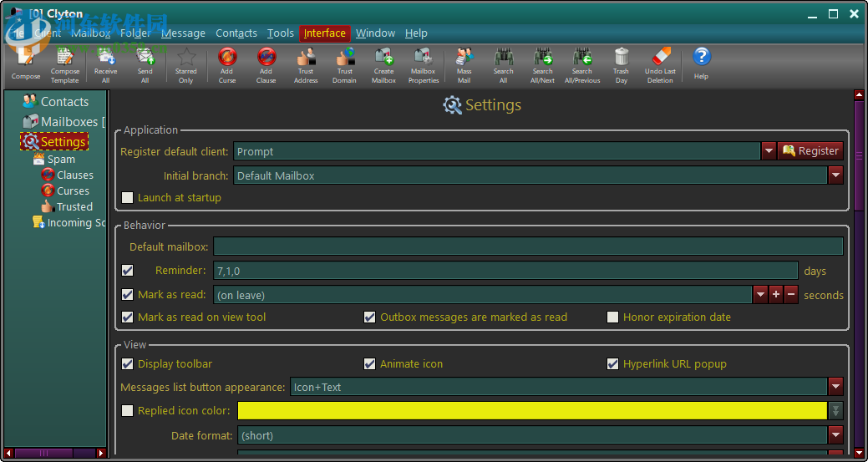
Task: Open the Interface menu
Action: (325, 33)
